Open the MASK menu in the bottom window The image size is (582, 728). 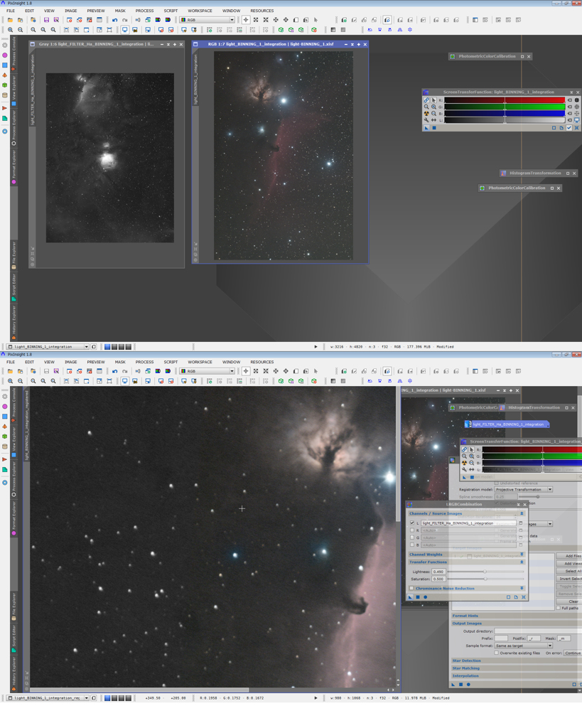point(120,362)
